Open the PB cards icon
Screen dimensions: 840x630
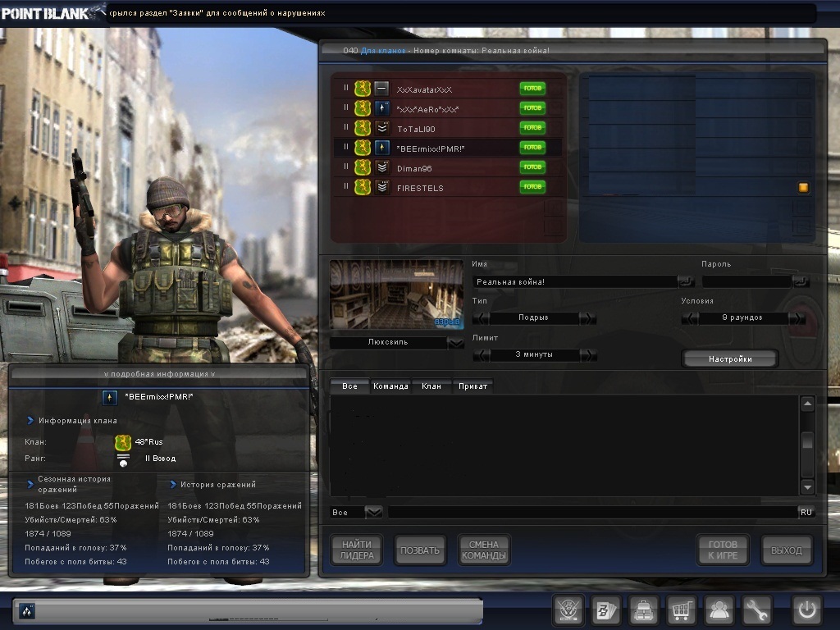tap(605, 610)
